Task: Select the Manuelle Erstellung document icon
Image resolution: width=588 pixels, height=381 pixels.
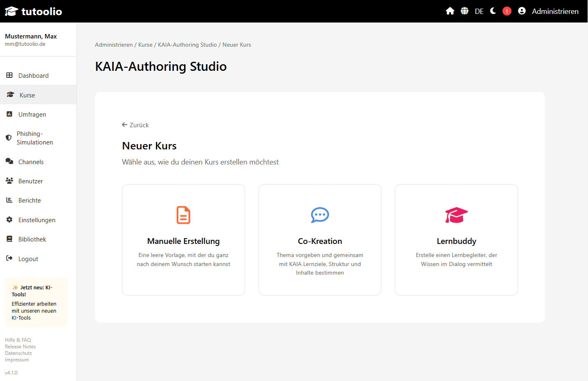Action: click(183, 215)
